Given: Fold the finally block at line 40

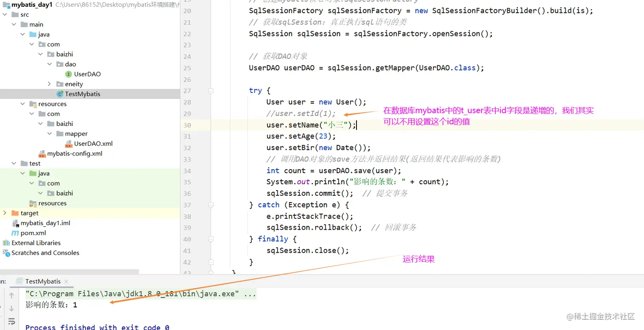Looking at the screenshot, I should pyautogui.click(x=210, y=239).
